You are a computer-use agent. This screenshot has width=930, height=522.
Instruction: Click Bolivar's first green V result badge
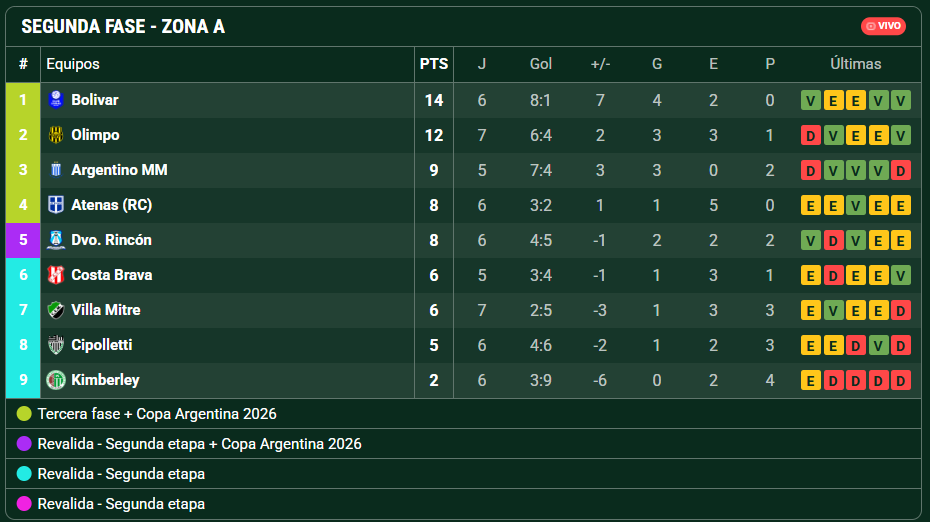[810, 101]
